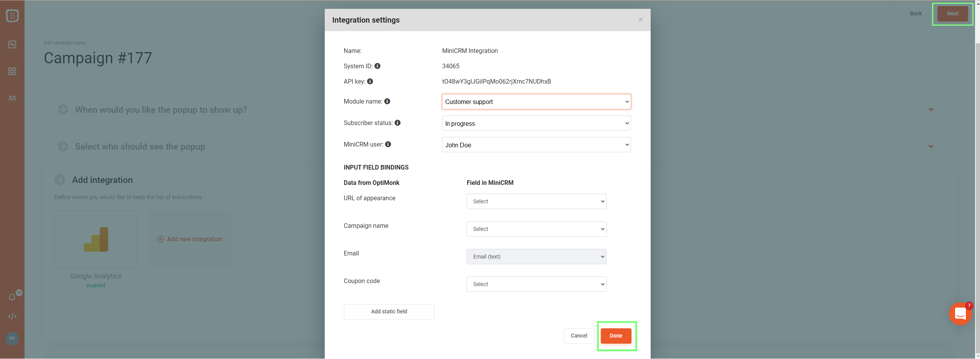Click the Cancel button
This screenshot has width=980, height=359.
(x=579, y=336)
